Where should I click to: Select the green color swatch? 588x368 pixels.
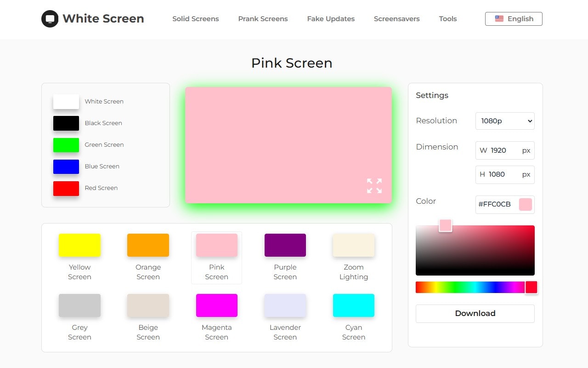(x=66, y=145)
